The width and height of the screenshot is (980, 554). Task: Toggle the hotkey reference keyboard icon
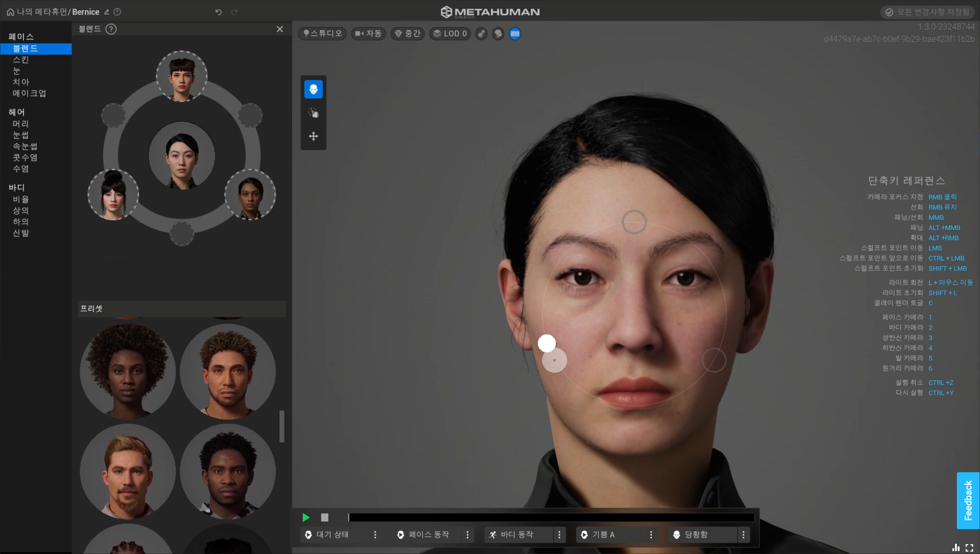[514, 33]
